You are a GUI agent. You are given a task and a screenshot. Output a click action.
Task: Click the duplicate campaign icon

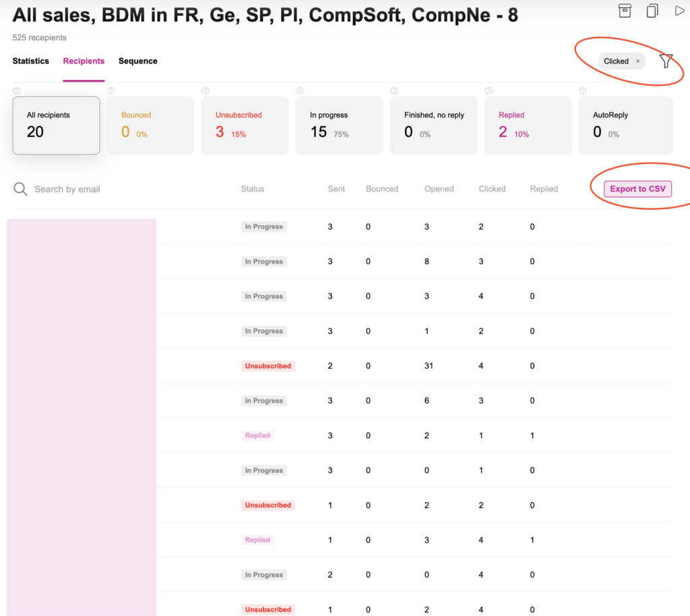(652, 10)
